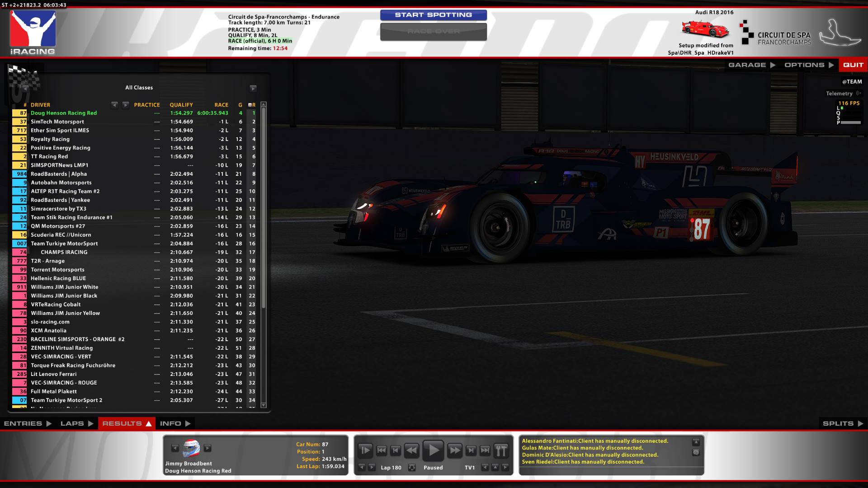Click the lap search mode icon

[412, 467]
